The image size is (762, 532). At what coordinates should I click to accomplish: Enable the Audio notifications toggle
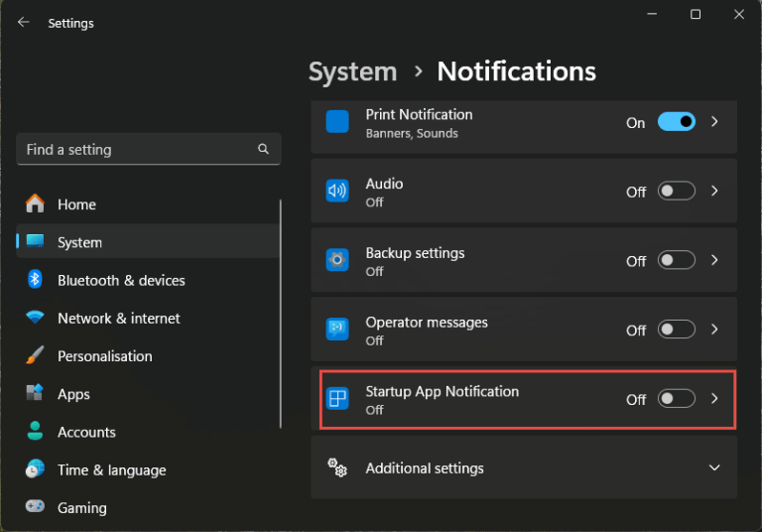click(677, 191)
